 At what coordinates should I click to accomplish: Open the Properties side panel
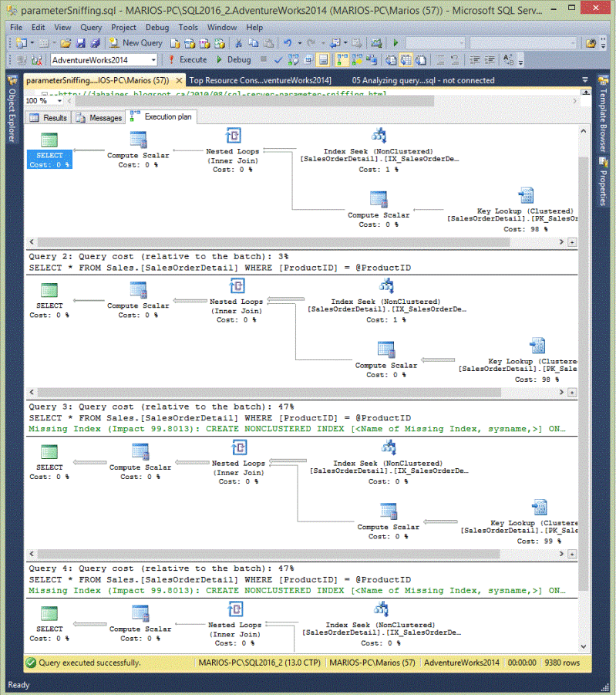[x=603, y=182]
